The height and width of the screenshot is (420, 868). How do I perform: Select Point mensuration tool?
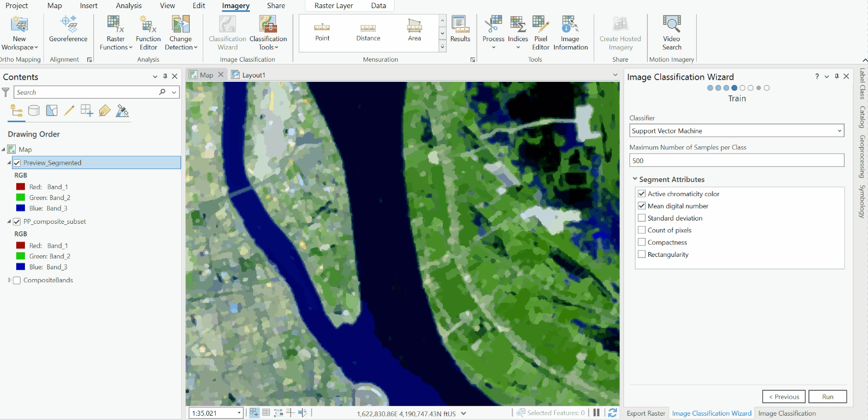322,31
